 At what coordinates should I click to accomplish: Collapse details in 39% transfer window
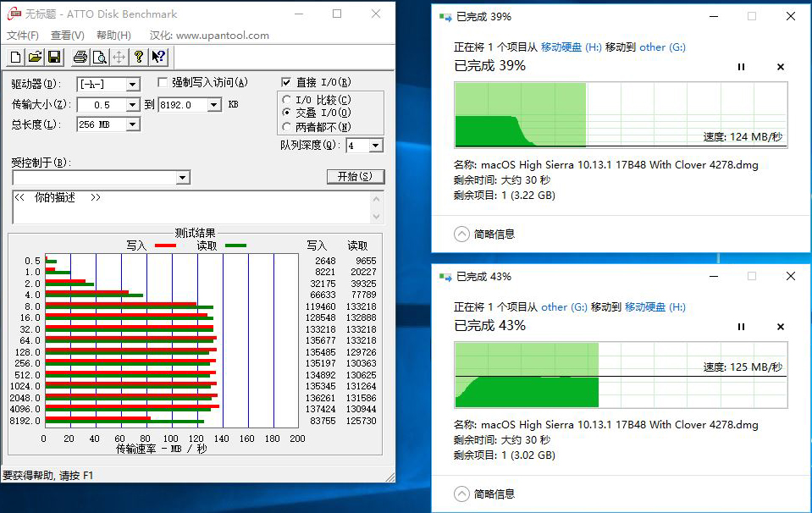(x=461, y=234)
